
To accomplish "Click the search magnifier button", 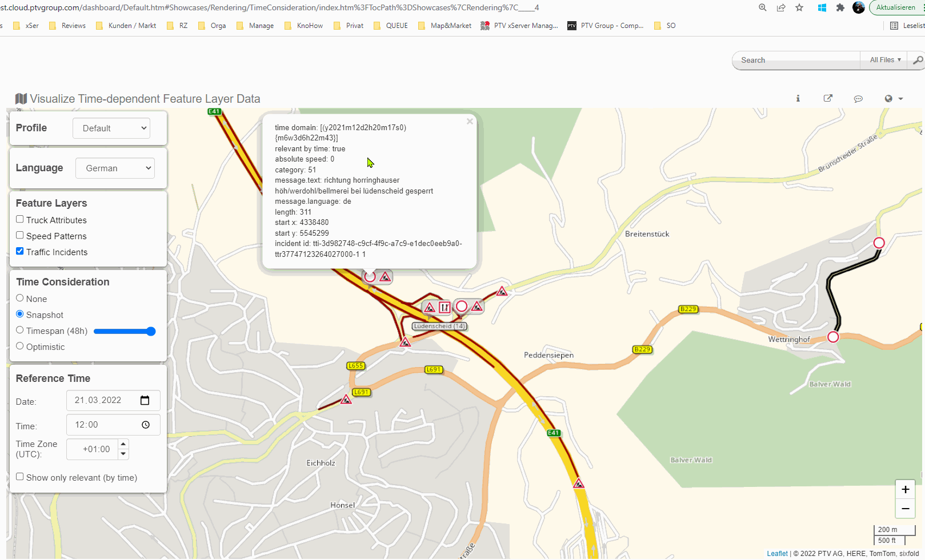I will (917, 60).
